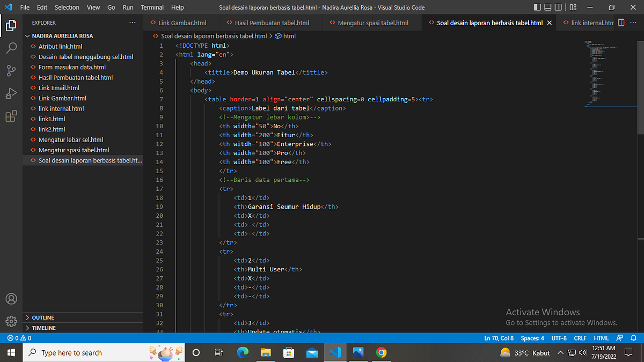Image resolution: width=644 pixels, height=362 pixels.
Task: Toggle primary sidebar visibility in title bar
Action: 537,7
